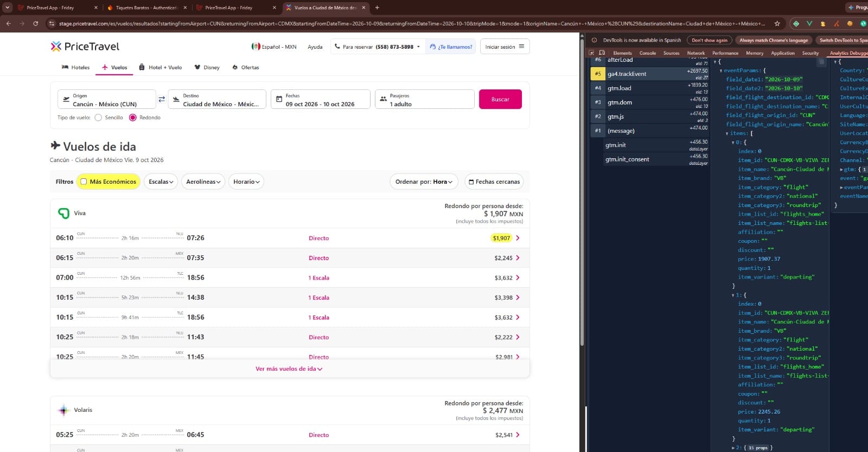Screen dimensions: 868x452
Task: Click the pink Buscar button
Action: click(x=500, y=99)
